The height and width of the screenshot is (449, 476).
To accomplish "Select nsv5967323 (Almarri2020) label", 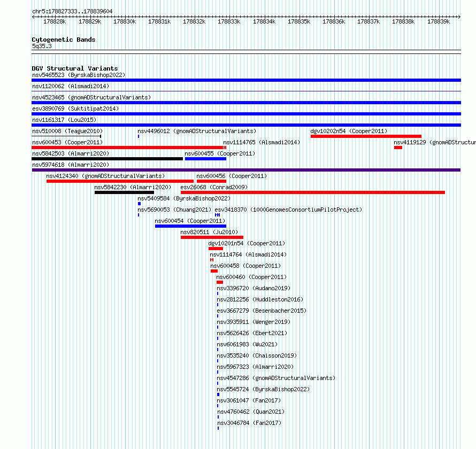I will [x=255, y=367].
